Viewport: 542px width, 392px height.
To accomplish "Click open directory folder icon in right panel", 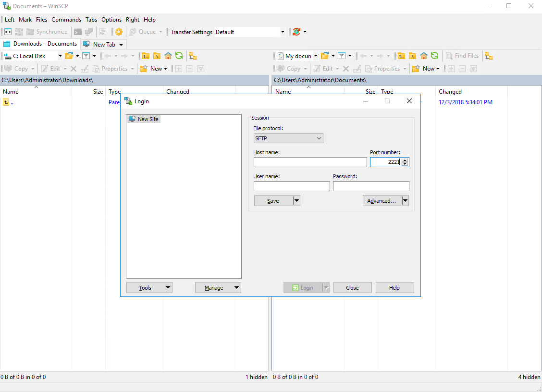I will click(x=325, y=56).
